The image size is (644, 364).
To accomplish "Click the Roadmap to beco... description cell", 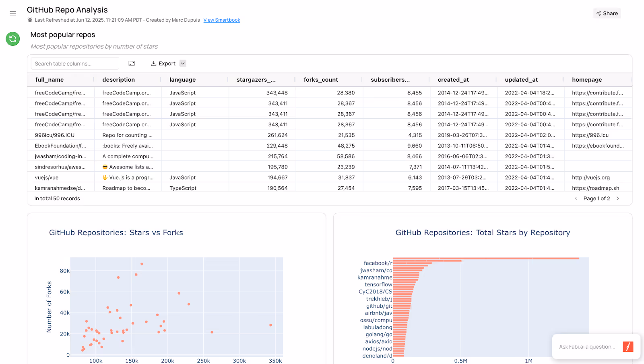I will [128, 188].
